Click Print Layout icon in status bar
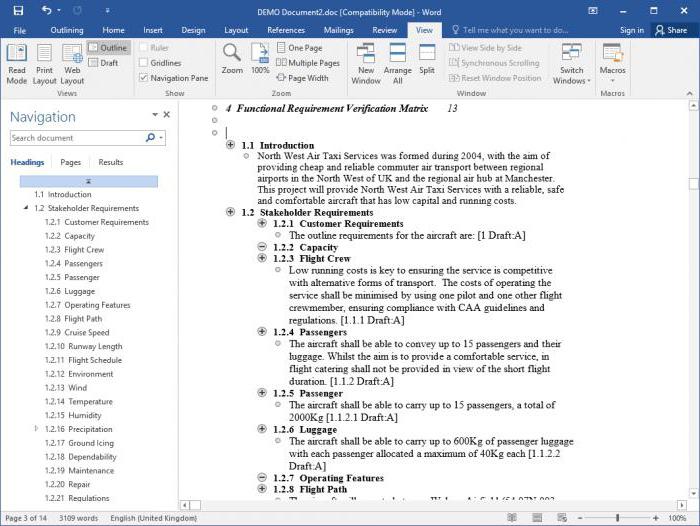This screenshot has height=526, width=700. 537,518
